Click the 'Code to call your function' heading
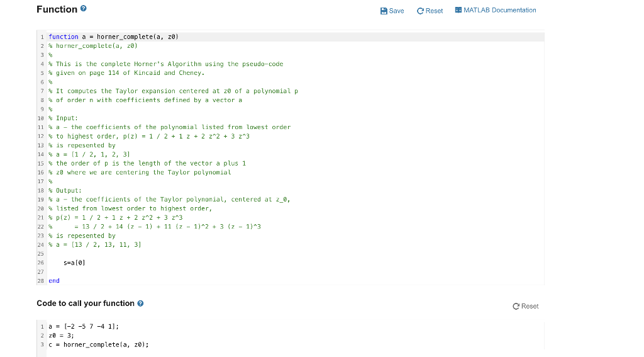The width and height of the screenshot is (644, 357). coord(86,303)
